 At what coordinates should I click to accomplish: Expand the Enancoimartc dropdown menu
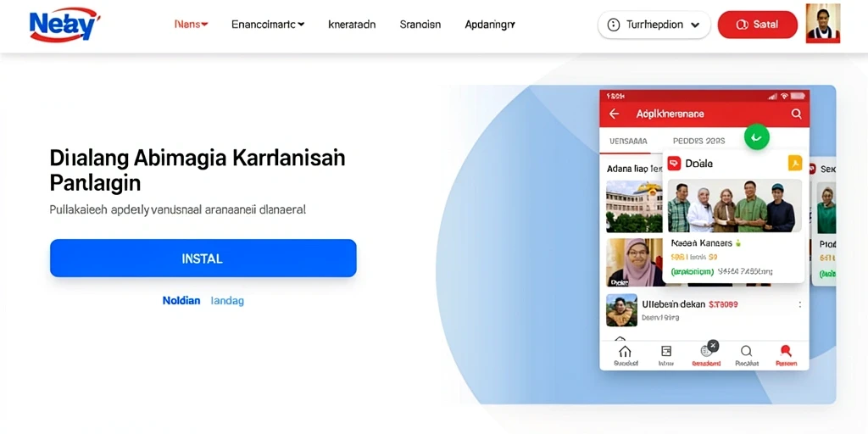click(x=268, y=25)
